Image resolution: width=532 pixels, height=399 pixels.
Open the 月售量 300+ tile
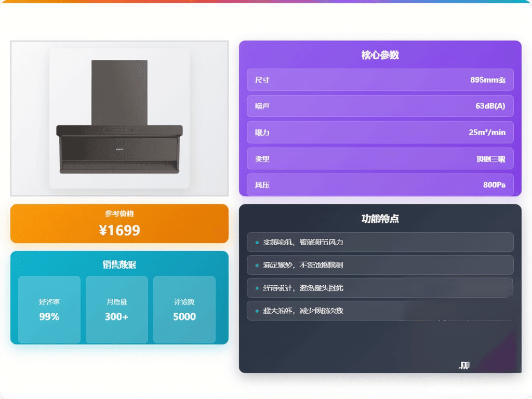pos(117,310)
